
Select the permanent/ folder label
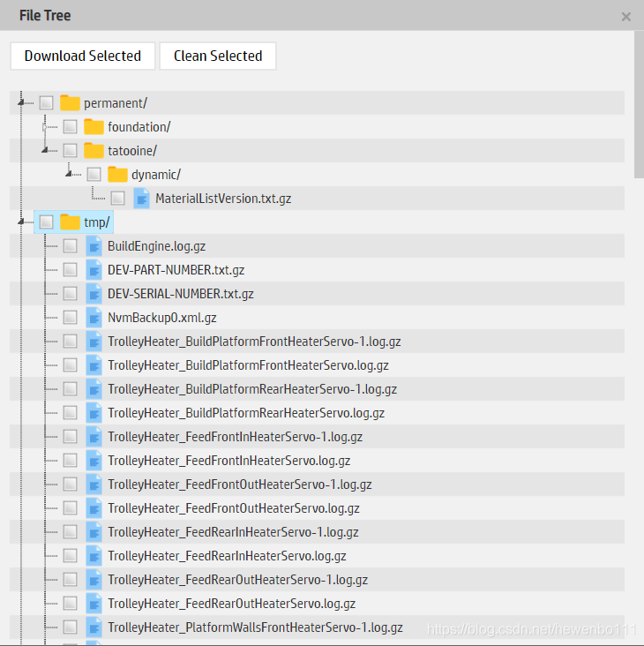click(116, 103)
